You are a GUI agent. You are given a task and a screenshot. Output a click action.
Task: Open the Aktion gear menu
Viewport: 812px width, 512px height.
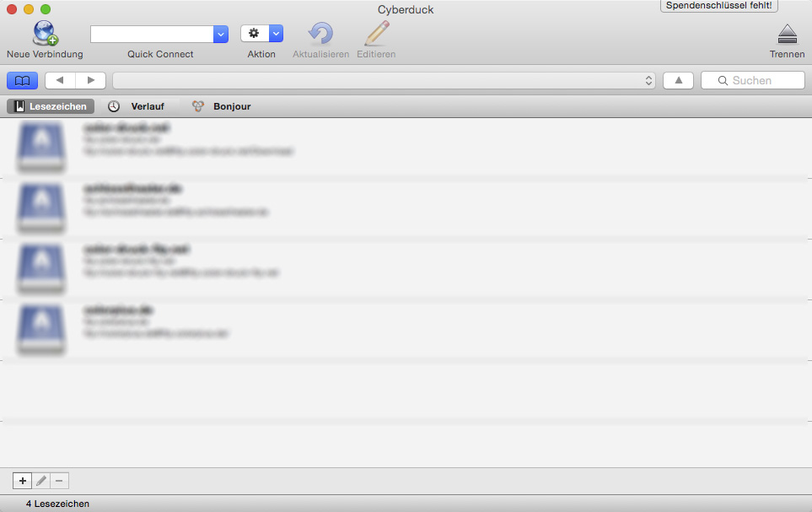261,34
